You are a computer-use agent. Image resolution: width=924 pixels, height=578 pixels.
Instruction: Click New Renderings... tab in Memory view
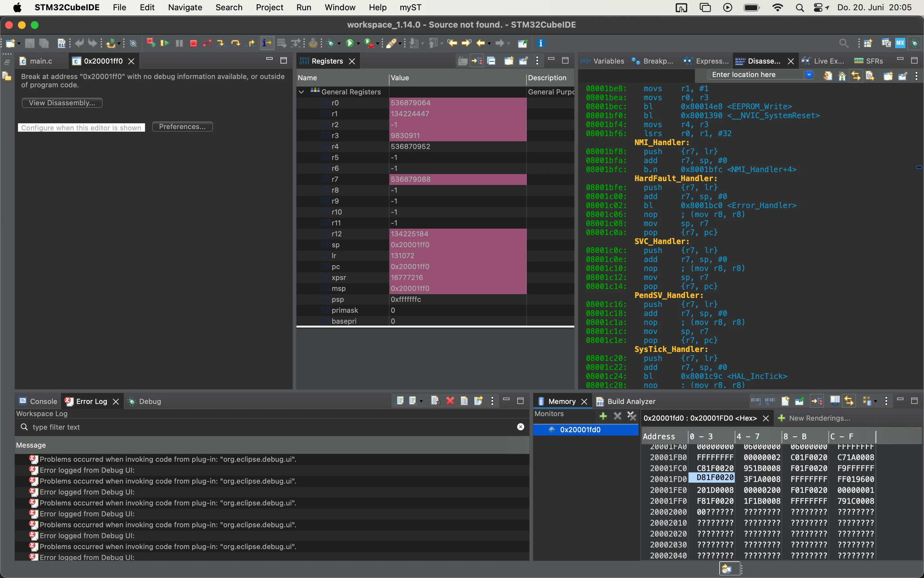pyautogui.click(x=814, y=418)
